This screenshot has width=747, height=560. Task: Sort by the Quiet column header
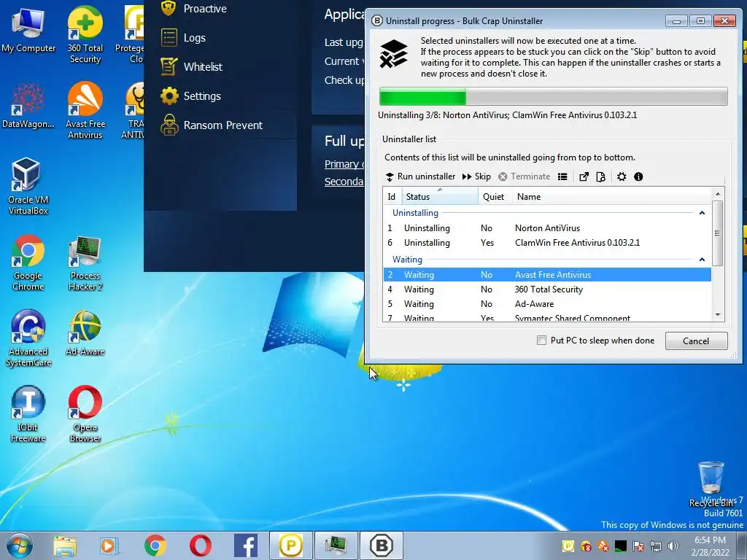pos(495,197)
